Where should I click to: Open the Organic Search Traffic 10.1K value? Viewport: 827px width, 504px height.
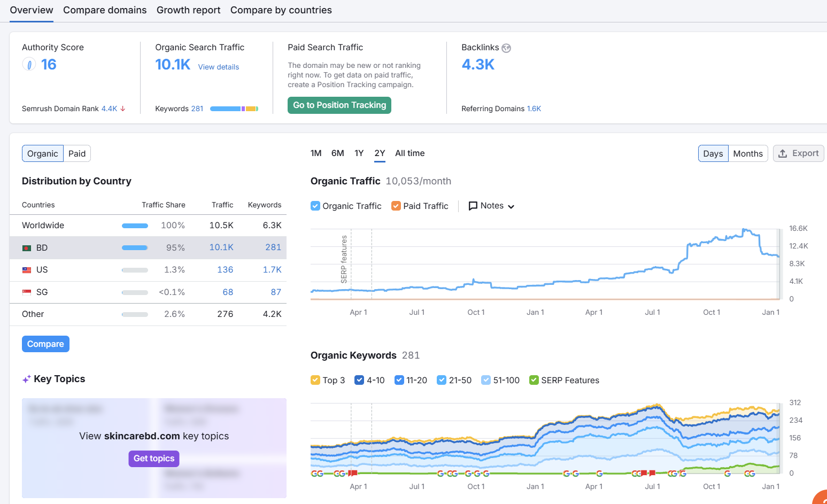pos(173,65)
